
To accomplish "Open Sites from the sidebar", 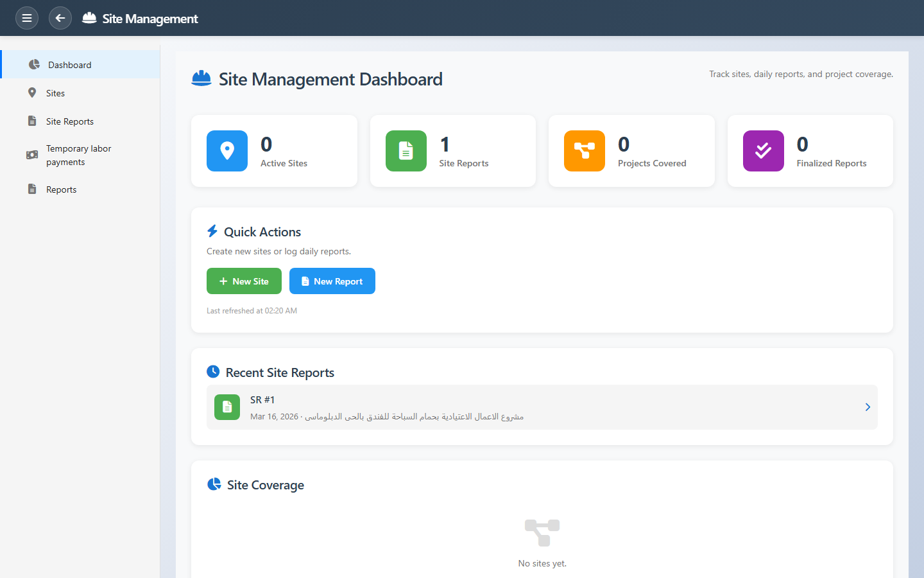I will pos(55,93).
